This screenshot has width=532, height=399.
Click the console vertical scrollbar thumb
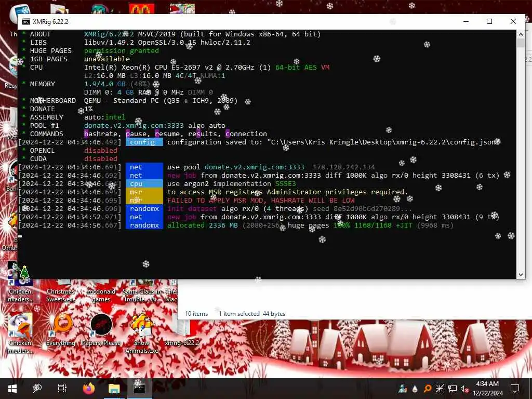pyautogui.click(x=521, y=43)
